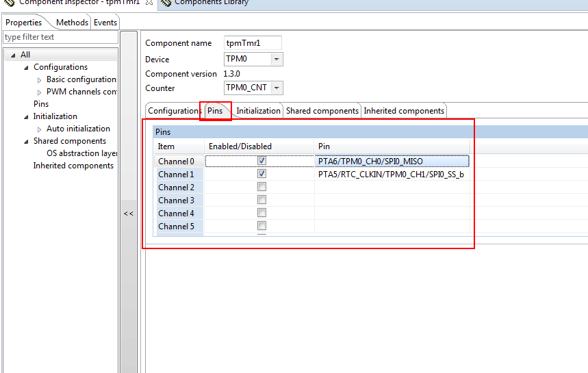Switch to the Methods tab

(72, 23)
